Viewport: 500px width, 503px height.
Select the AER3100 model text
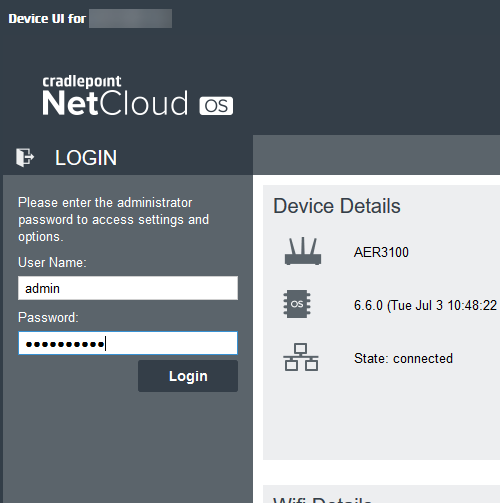pos(381,252)
